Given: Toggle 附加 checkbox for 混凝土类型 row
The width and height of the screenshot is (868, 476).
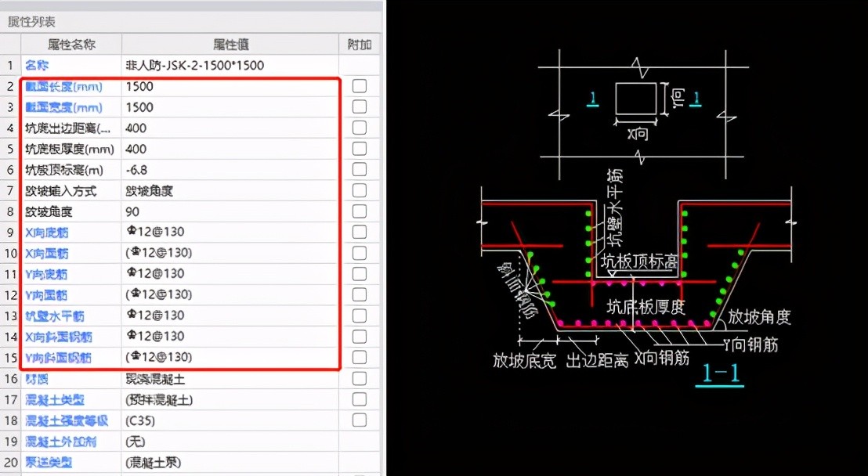Looking at the screenshot, I should pyautogui.click(x=359, y=399).
